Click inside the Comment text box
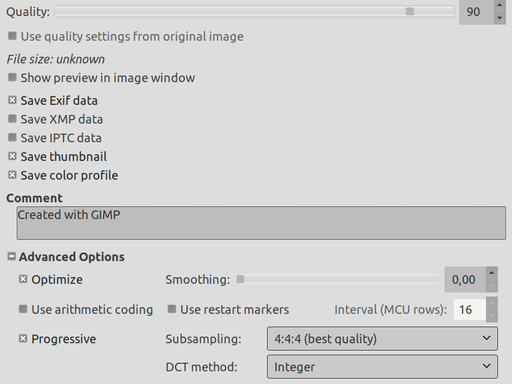Screen dimensions: 512x384 [261, 223]
